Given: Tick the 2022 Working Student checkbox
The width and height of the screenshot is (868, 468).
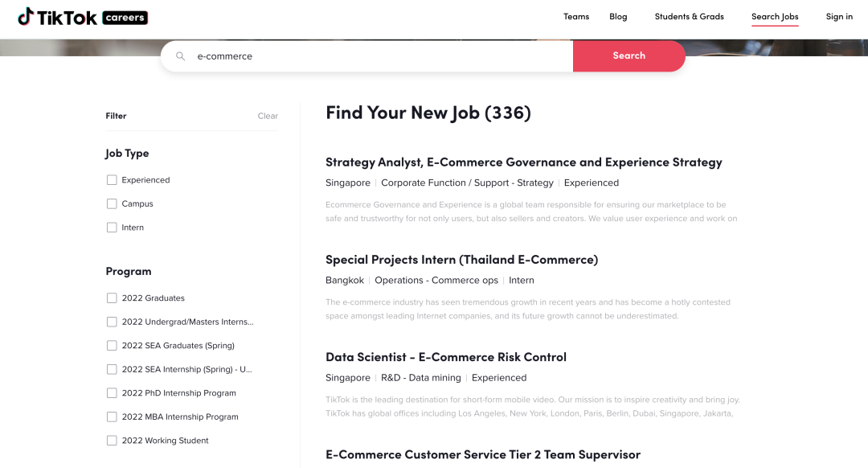Looking at the screenshot, I should click(112, 441).
